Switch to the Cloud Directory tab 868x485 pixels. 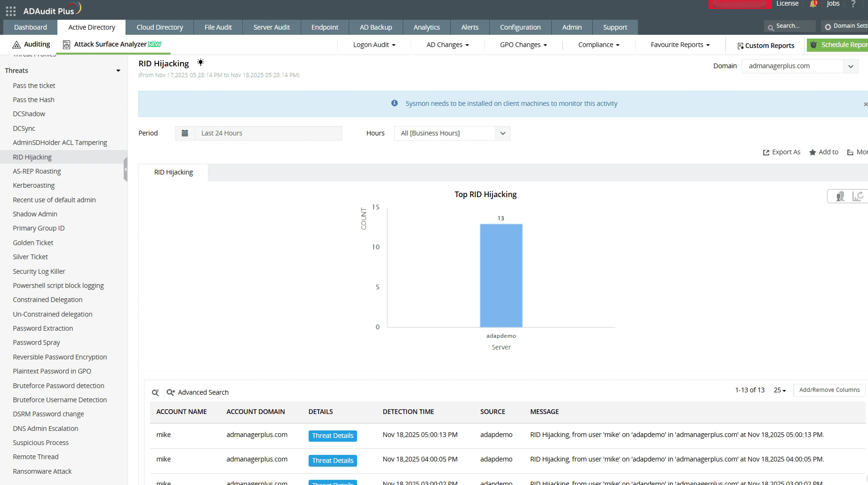click(x=160, y=27)
